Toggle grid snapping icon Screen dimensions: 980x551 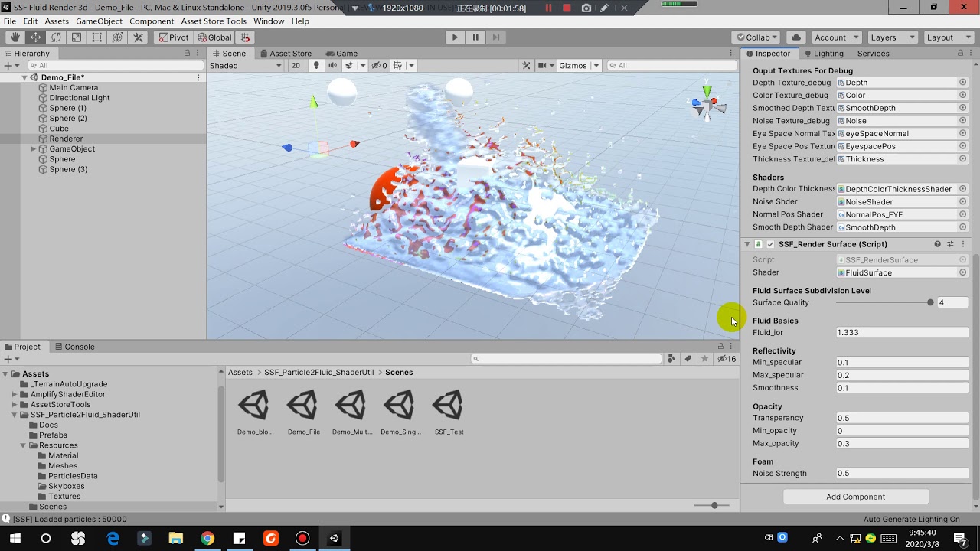coord(245,37)
